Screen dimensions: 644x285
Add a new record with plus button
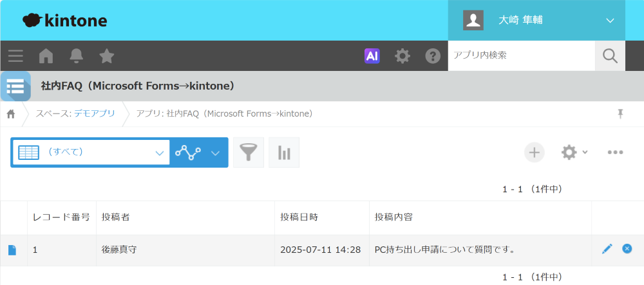click(534, 152)
